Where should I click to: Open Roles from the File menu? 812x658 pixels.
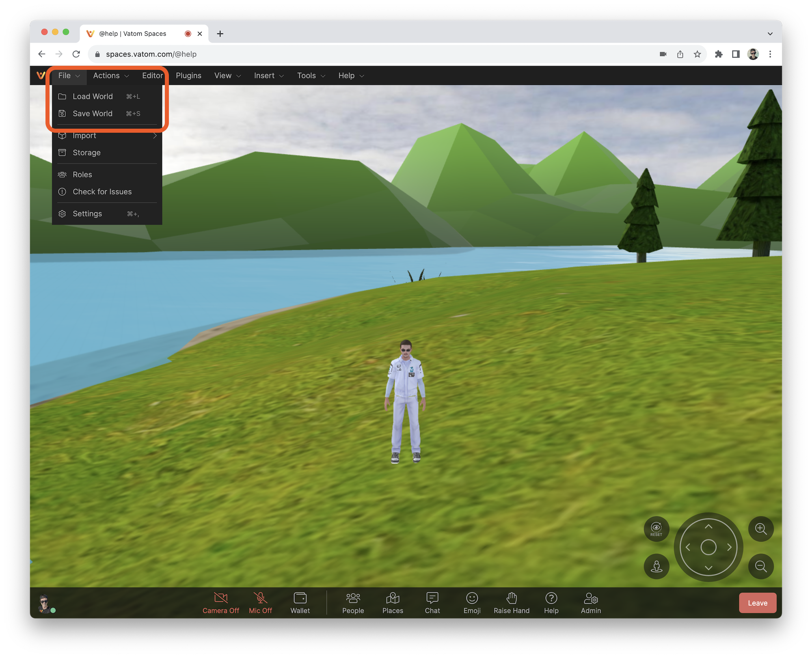pos(107,175)
